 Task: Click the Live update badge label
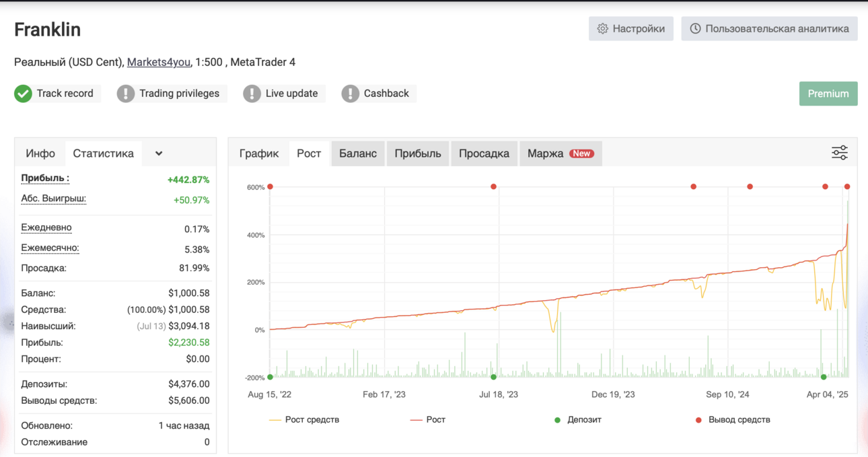click(x=291, y=94)
